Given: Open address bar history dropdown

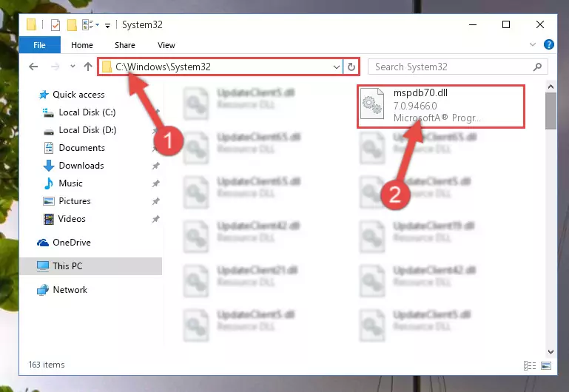Looking at the screenshot, I should pos(337,67).
